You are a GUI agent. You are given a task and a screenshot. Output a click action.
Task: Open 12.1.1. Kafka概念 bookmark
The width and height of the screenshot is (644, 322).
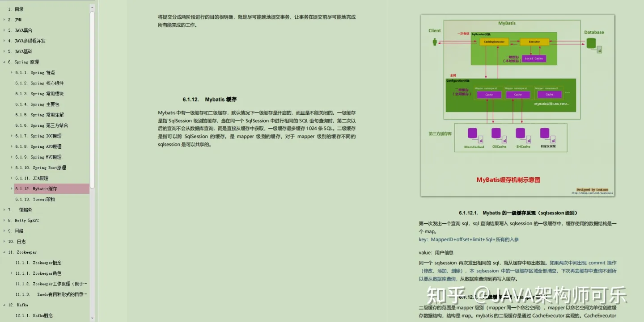tap(34, 315)
